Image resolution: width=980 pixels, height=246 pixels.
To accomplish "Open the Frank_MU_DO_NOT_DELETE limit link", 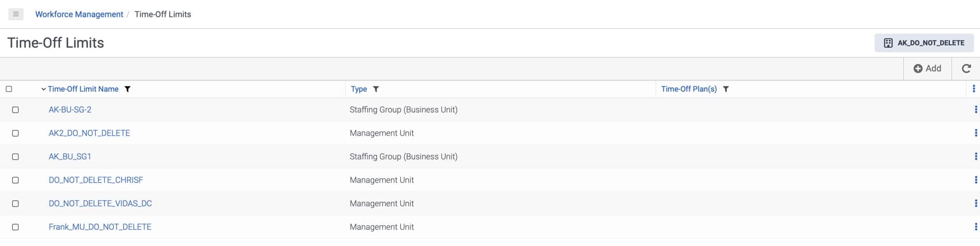I will (100, 227).
